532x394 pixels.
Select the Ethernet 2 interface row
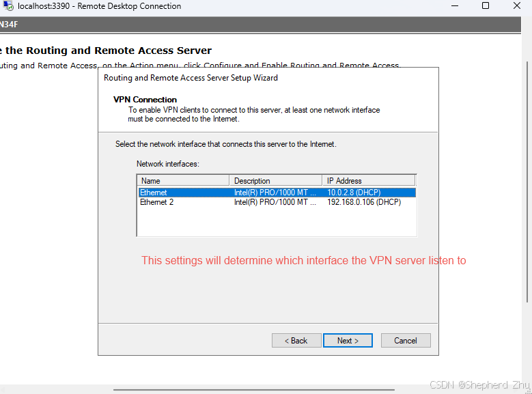pos(277,202)
